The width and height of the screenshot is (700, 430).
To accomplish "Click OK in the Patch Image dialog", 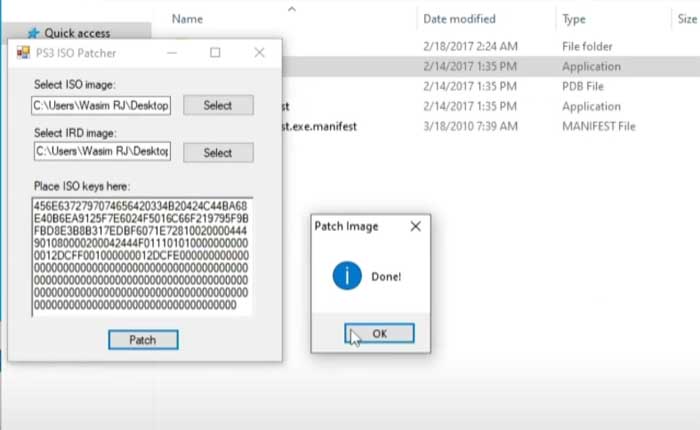I will pos(379,334).
